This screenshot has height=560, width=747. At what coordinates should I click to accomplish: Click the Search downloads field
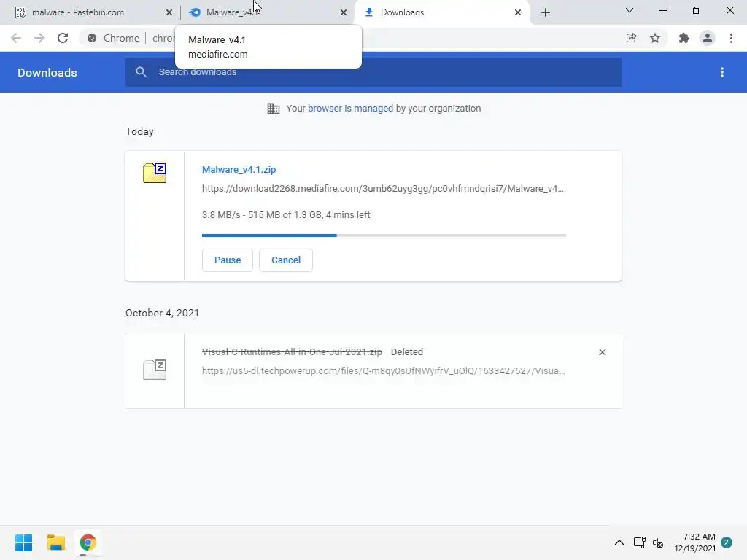click(373, 72)
